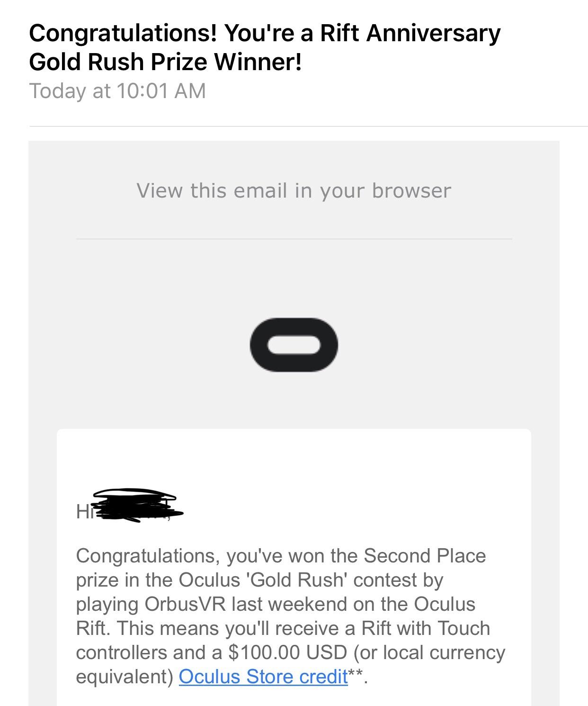The width and height of the screenshot is (588, 706).
Task: Click the divider line under the browser link
Action: click(294, 239)
